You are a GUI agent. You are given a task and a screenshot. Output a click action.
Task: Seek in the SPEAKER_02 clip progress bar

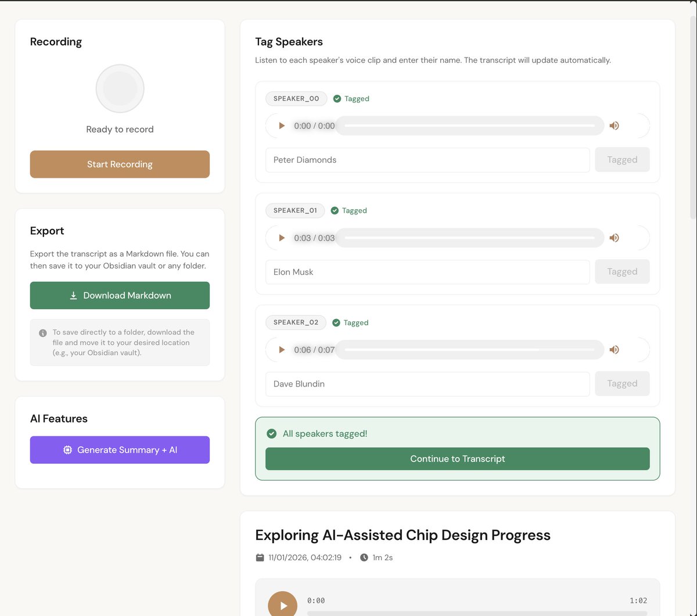(x=469, y=350)
